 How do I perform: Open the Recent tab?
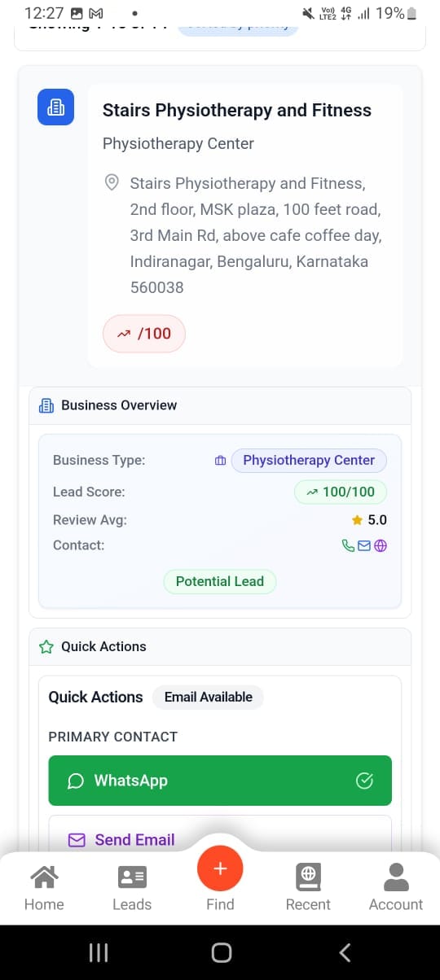[x=308, y=887]
